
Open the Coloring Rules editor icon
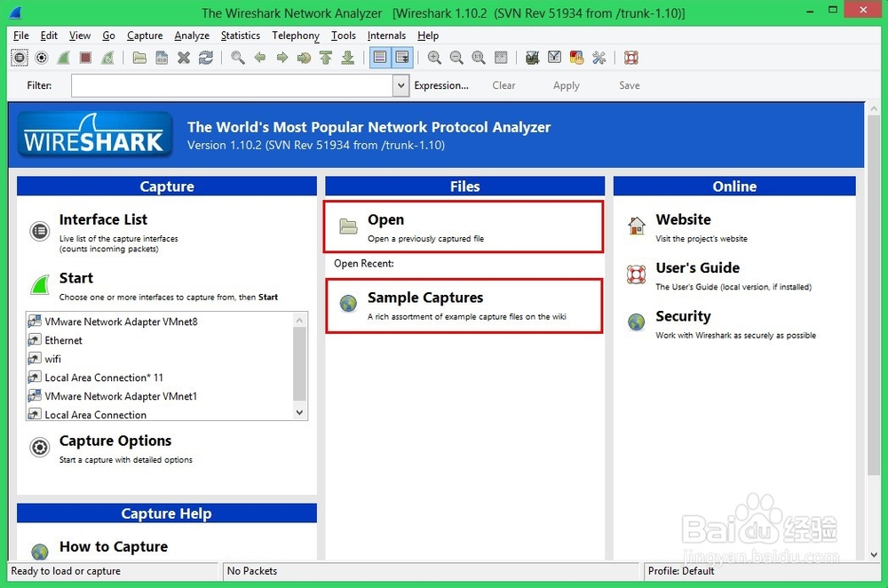[x=576, y=57]
